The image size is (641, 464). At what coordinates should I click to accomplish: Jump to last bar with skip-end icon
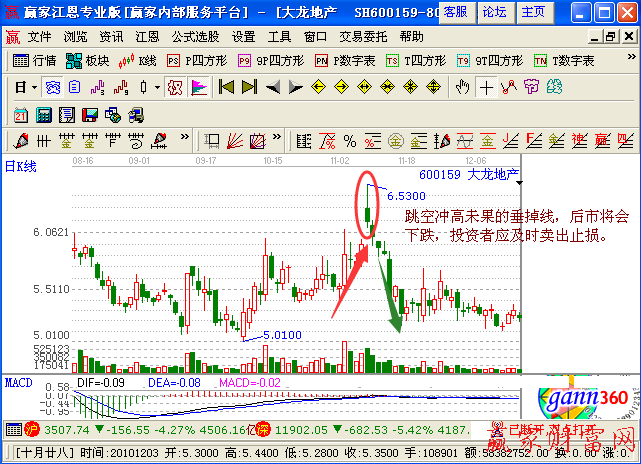pos(249,87)
